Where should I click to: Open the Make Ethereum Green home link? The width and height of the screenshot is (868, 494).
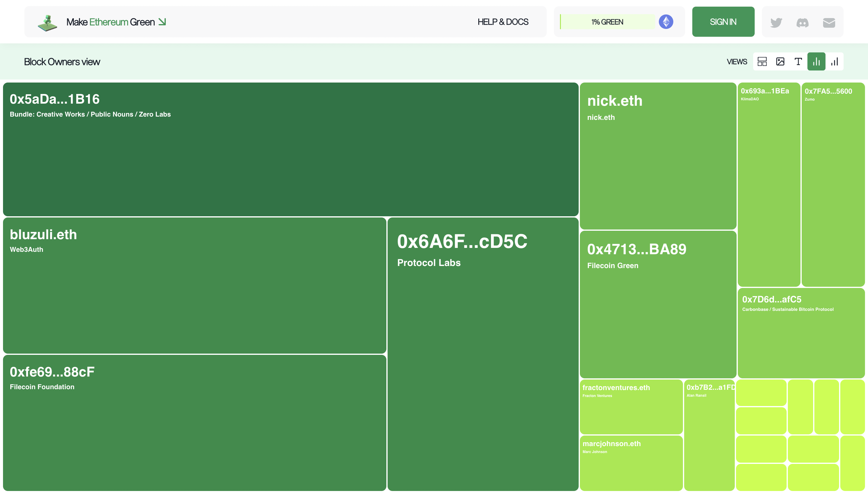pos(110,22)
